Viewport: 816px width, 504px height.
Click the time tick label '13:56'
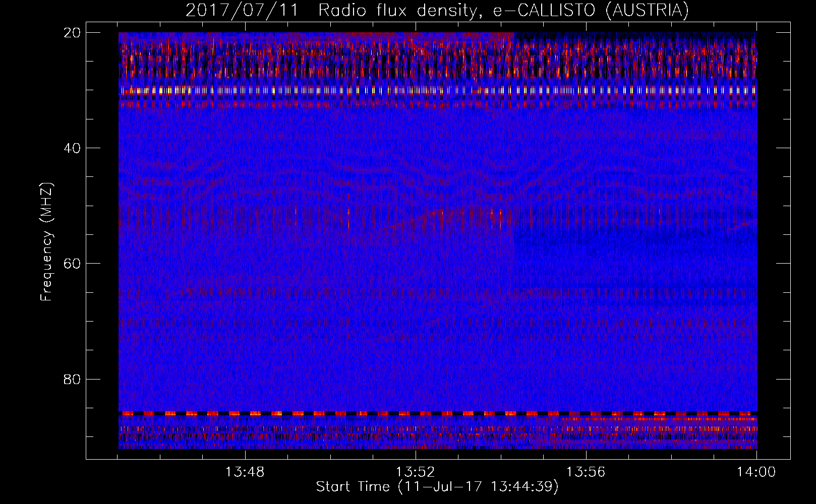[586, 472]
